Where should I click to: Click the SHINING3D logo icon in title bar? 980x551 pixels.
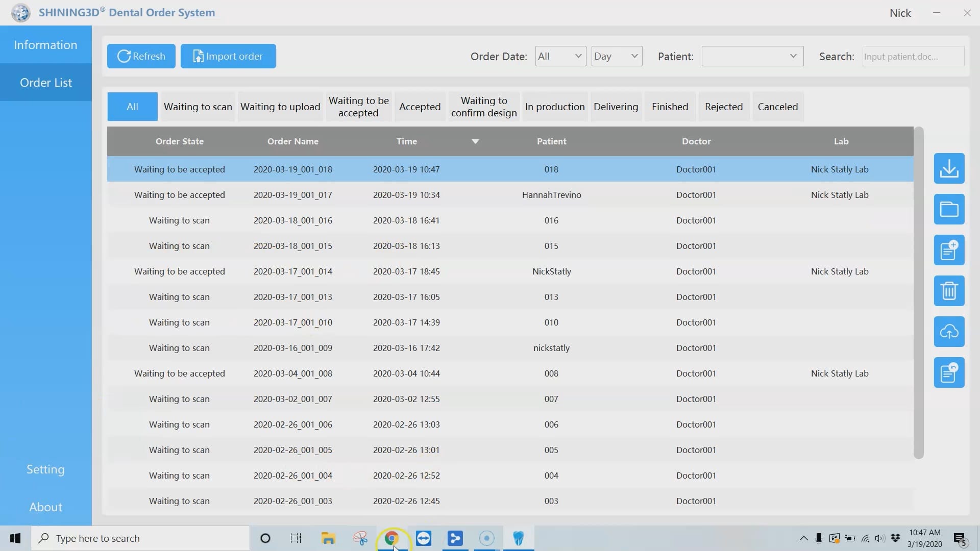(x=20, y=12)
